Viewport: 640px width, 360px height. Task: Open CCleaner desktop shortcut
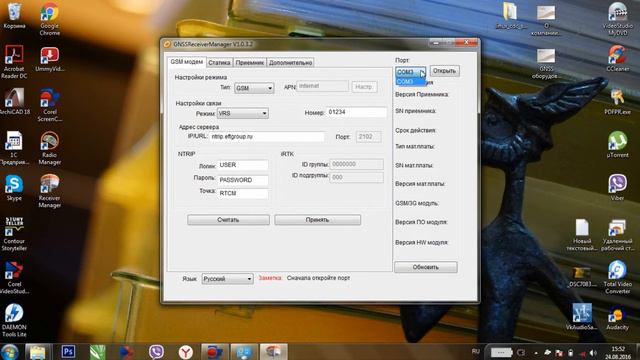click(617, 58)
